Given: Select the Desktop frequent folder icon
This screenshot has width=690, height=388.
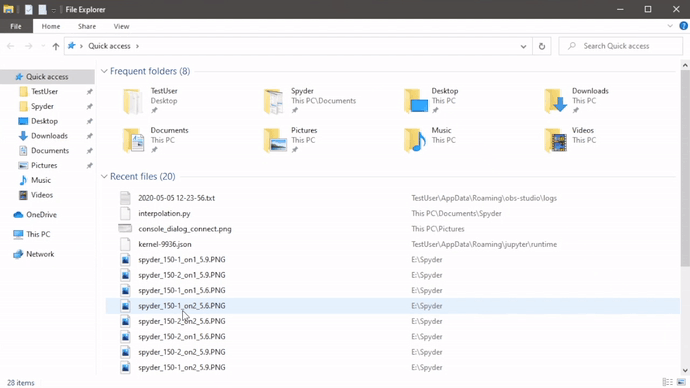Looking at the screenshot, I should coord(416,101).
